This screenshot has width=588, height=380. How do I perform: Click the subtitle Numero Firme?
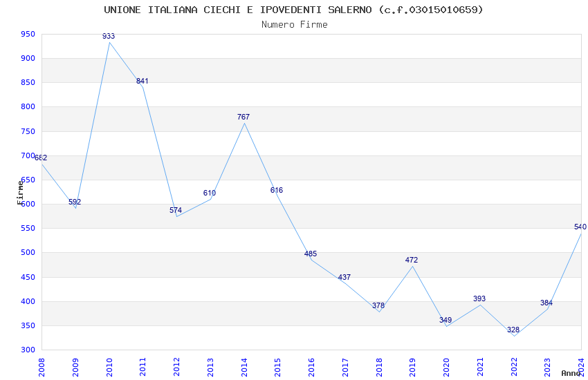[x=295, y=25]
